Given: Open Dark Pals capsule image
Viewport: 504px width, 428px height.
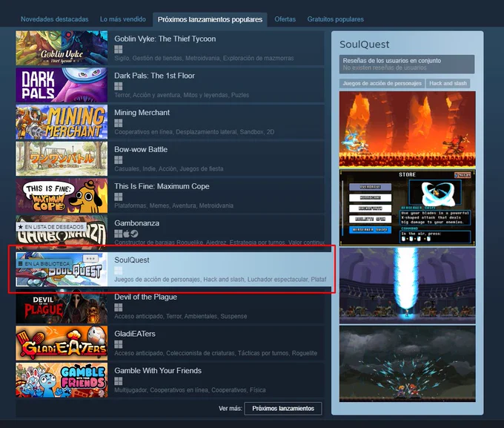Looking at the screenshot, I should pos(62,85).
